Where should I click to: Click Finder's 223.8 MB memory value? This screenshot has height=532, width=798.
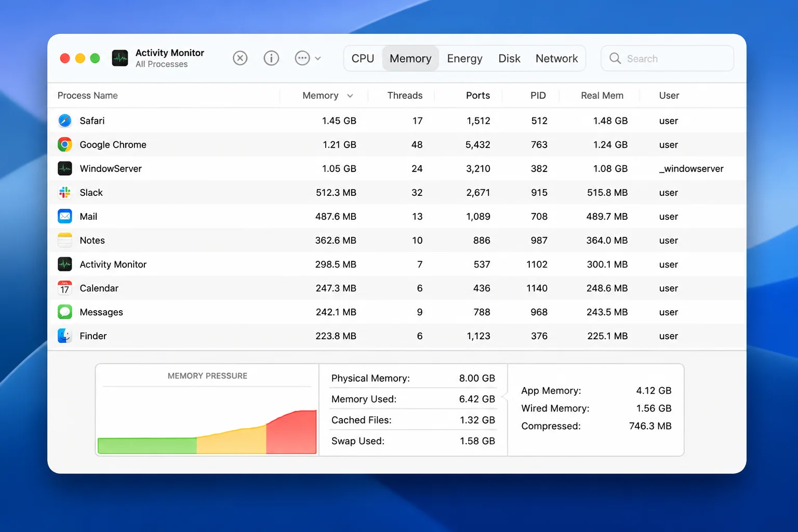click(x=336, y=336)
